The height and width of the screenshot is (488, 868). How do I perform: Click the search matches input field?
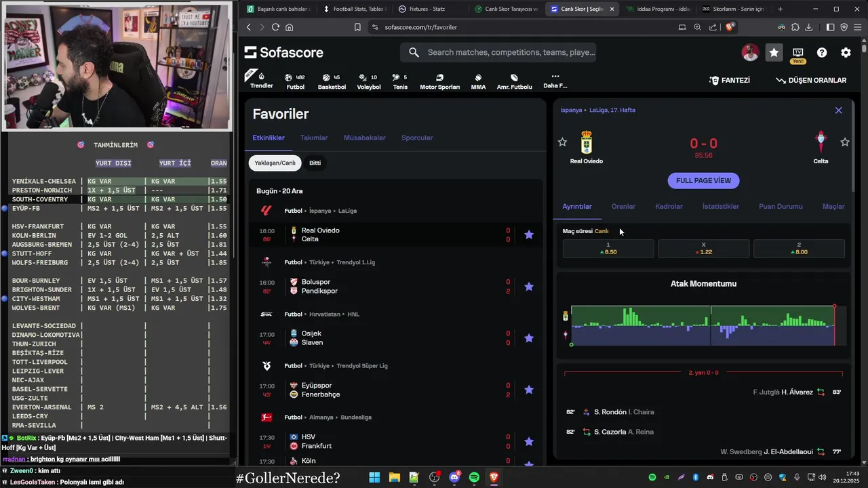click(x=498, y=52)
